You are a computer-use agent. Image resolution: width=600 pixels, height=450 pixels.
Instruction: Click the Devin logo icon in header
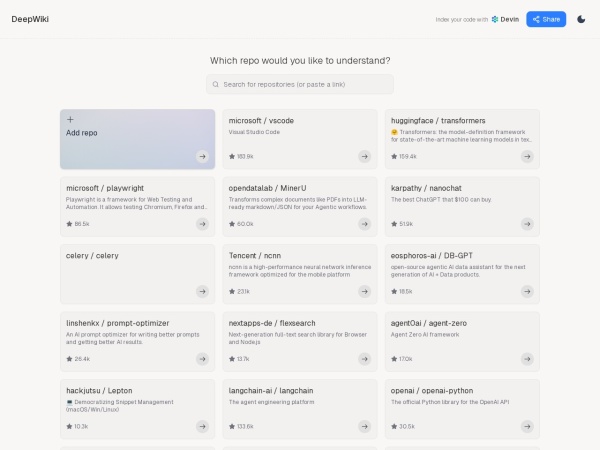pyautogui.click(x=495, y=19)
